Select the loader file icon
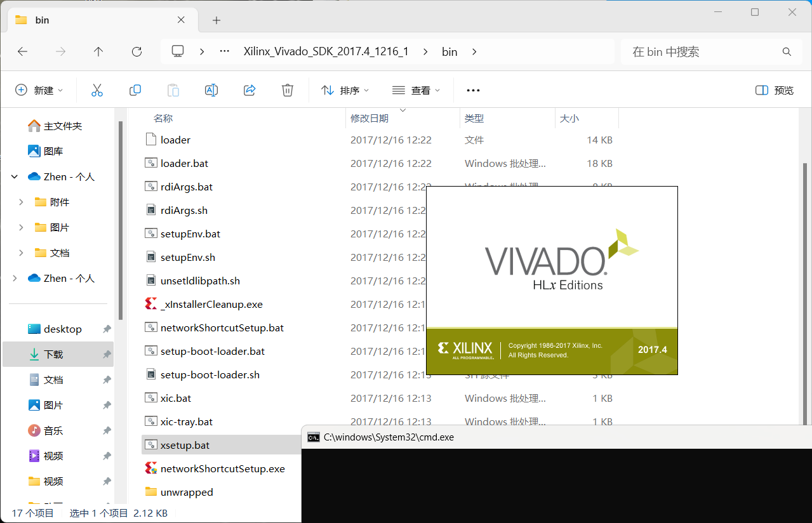Screen dimensions: 812x523 (151, 140)
